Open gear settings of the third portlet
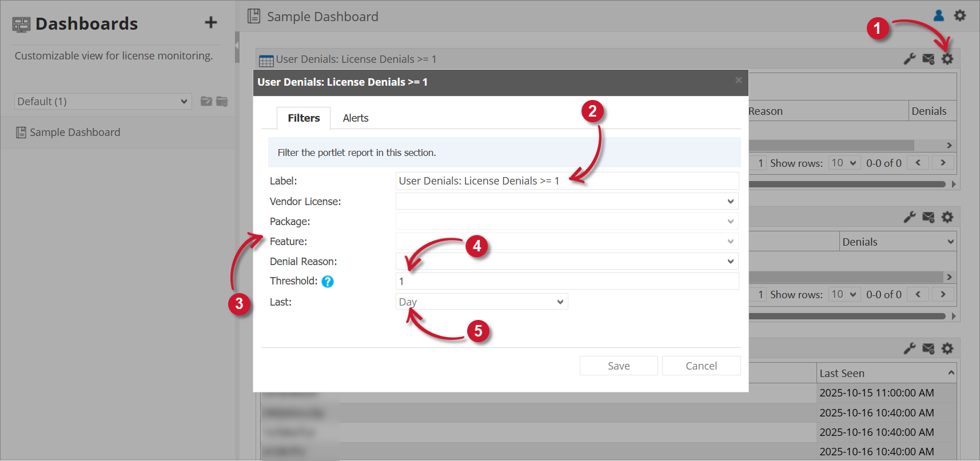980x461 pixels. tap(947, 348)
